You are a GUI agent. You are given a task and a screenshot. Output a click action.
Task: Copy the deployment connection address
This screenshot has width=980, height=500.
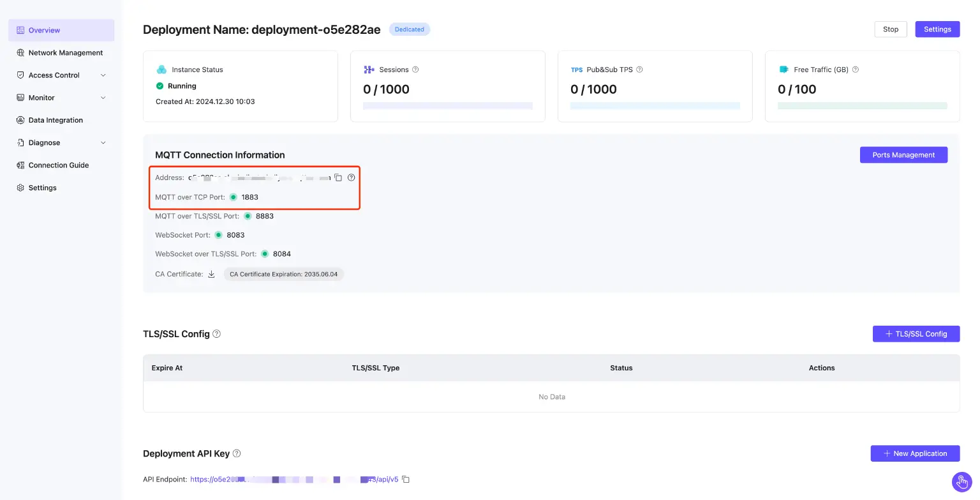338,178
